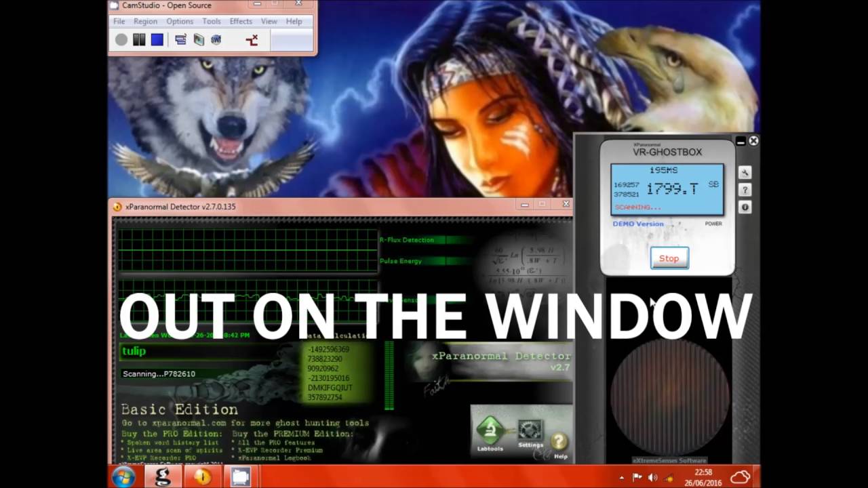Click the Stop button in VR-Ghostbox

[x=669, y=258]
